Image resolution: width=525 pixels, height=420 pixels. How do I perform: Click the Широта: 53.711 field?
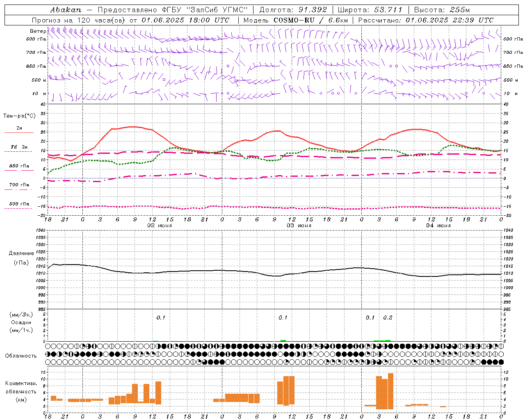tap(370, 10)
